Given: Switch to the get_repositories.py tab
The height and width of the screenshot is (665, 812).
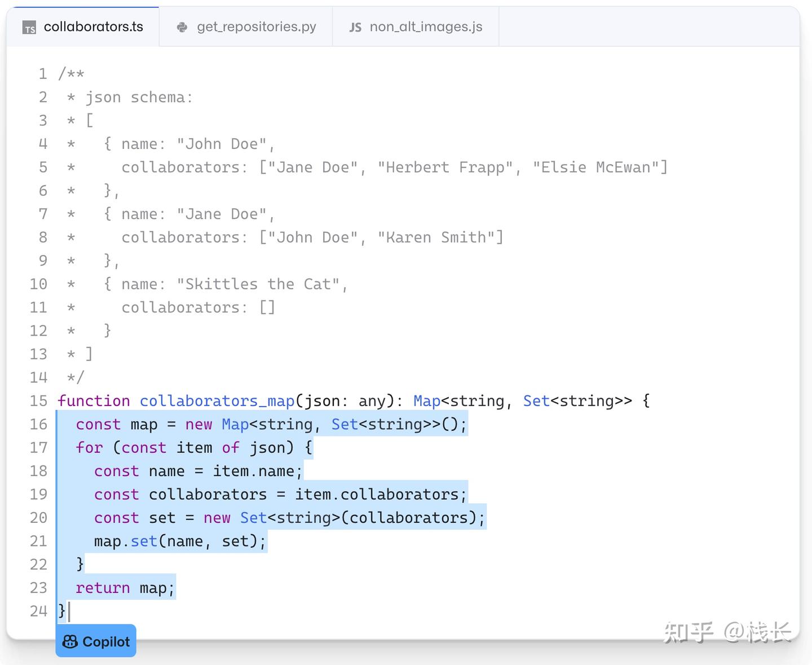Looking at the screenshot, I should pyautogui.click(x=257, y=27).
